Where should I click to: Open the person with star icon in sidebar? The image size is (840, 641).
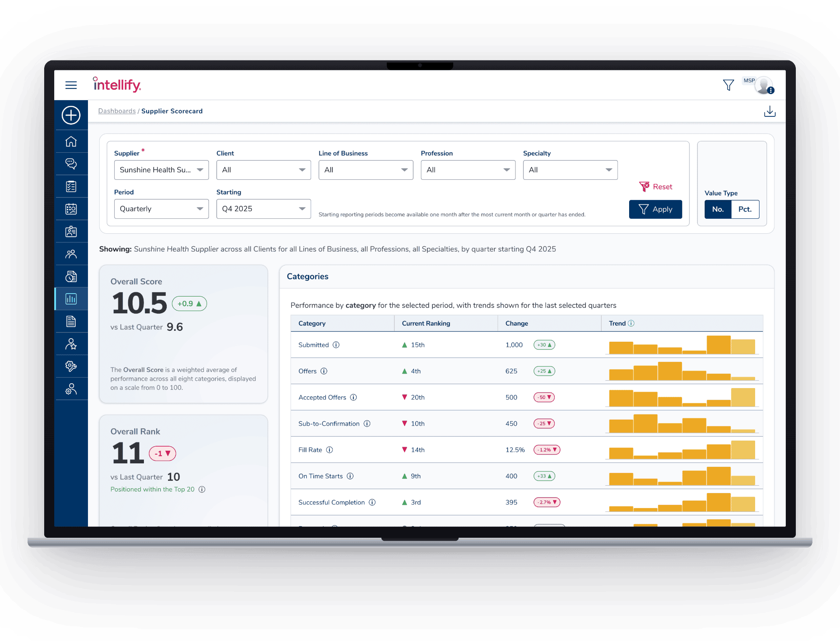(71, 344)
